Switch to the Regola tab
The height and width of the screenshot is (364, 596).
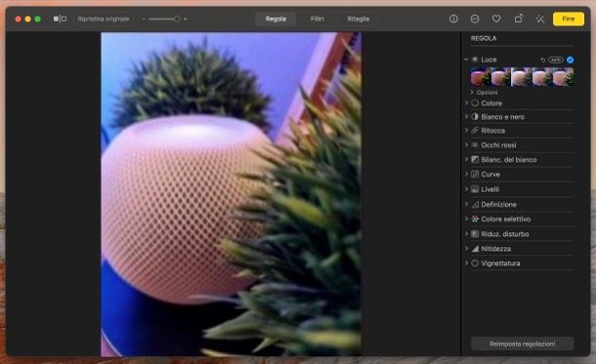276,19
